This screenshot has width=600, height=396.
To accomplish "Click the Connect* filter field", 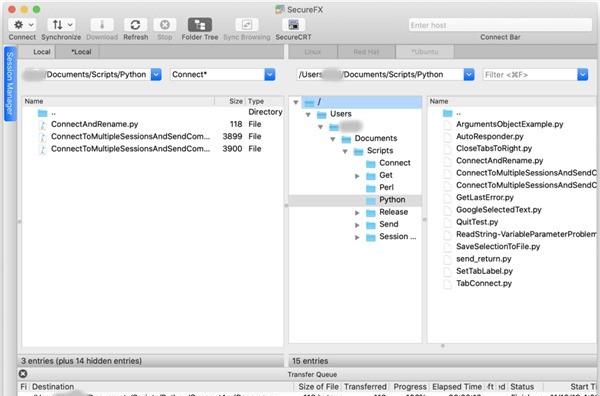I will point(217,75).
